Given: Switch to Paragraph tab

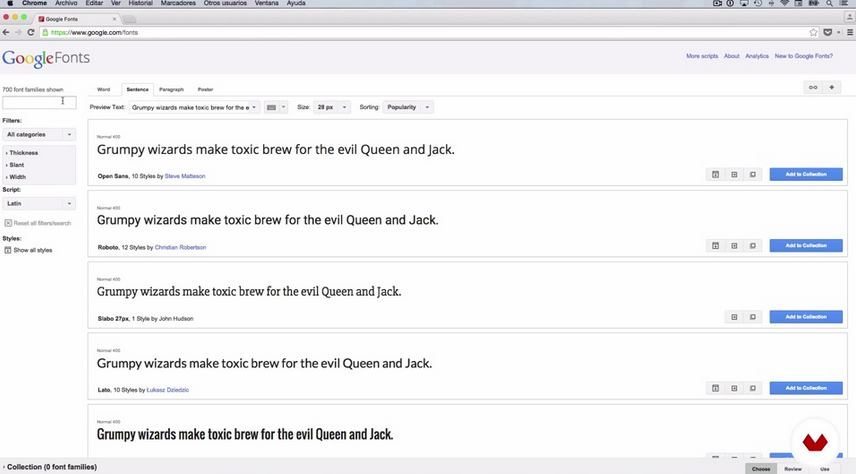Looking at the screenshot, I should [x=171, y=89].
